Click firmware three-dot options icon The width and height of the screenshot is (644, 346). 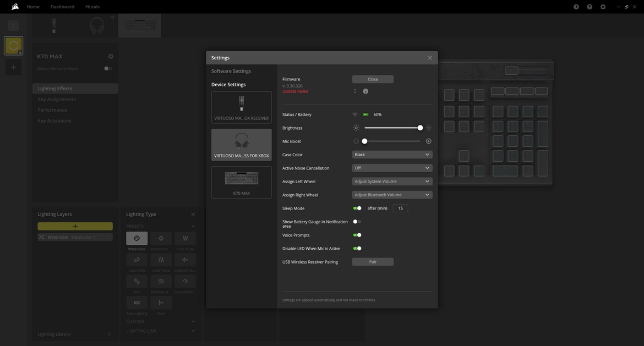pos(355,91)
